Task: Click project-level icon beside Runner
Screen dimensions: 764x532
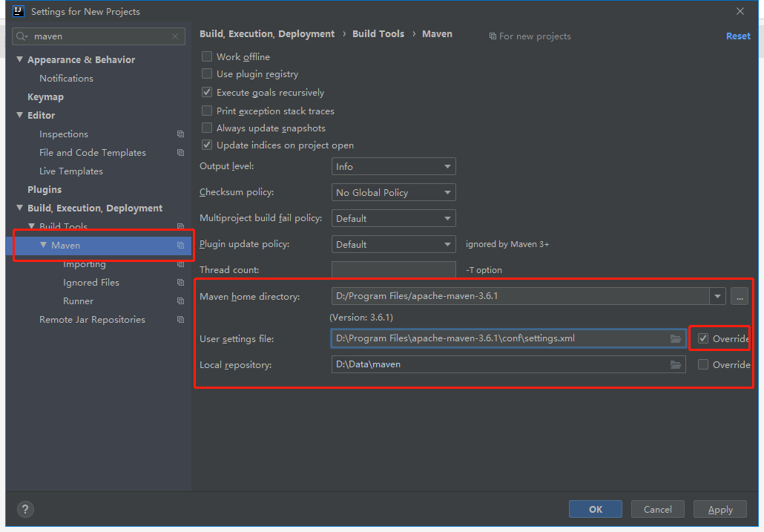Action: pos(181,301)
